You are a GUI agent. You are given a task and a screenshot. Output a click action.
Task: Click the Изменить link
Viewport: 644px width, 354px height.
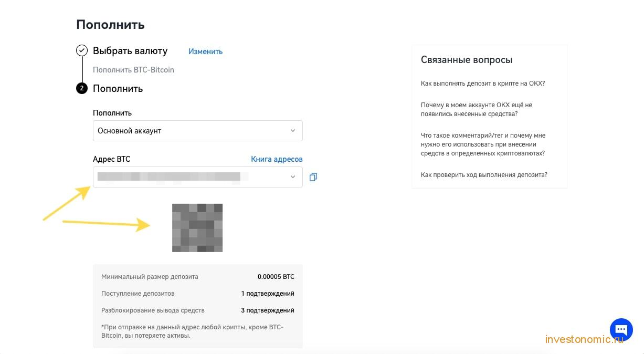[x=206, y=51]
